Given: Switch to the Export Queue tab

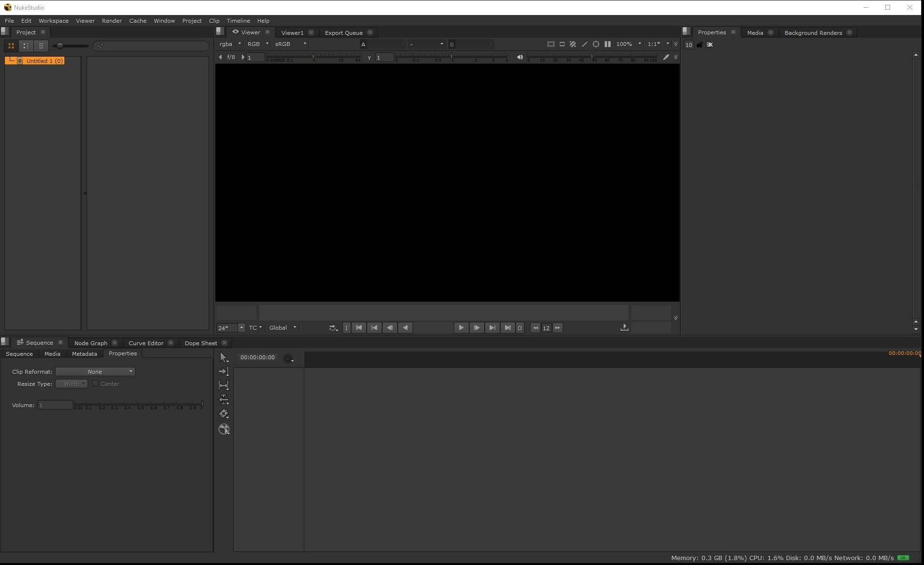Looking at the screenshot, I should coord(343,32).
